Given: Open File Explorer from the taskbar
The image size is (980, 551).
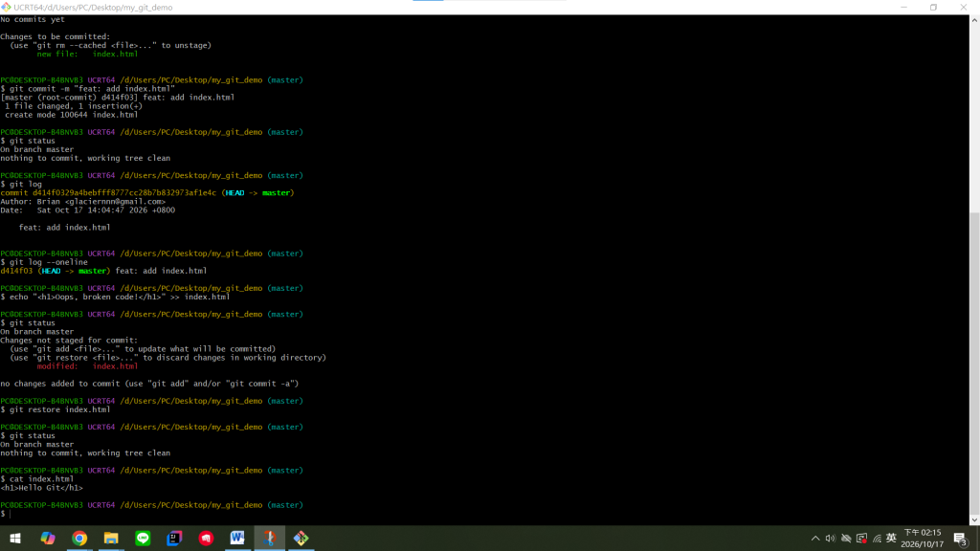Looking at the screenshot, I should [x=111, y=538].
